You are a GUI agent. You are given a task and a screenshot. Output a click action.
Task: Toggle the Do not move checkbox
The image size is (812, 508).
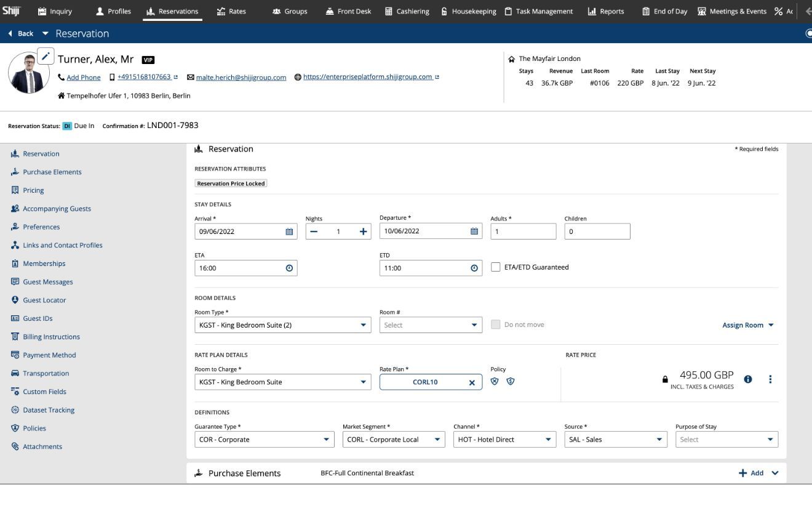(x=496, y=325)
